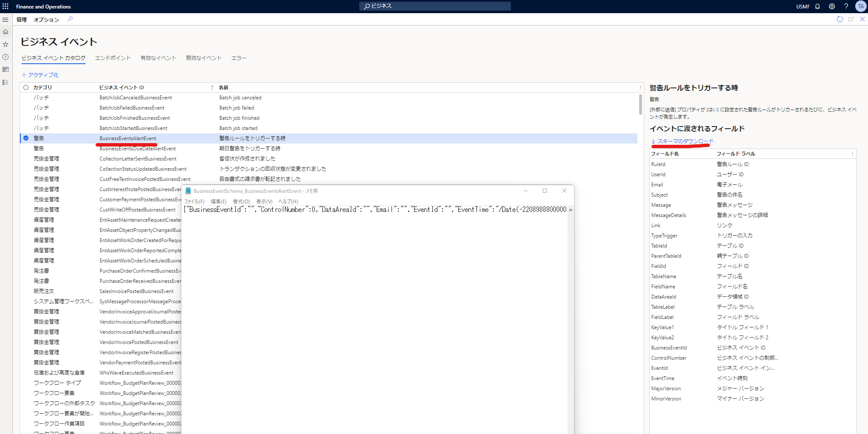Open Notepad's 編集(E) menu

point(219,201)
